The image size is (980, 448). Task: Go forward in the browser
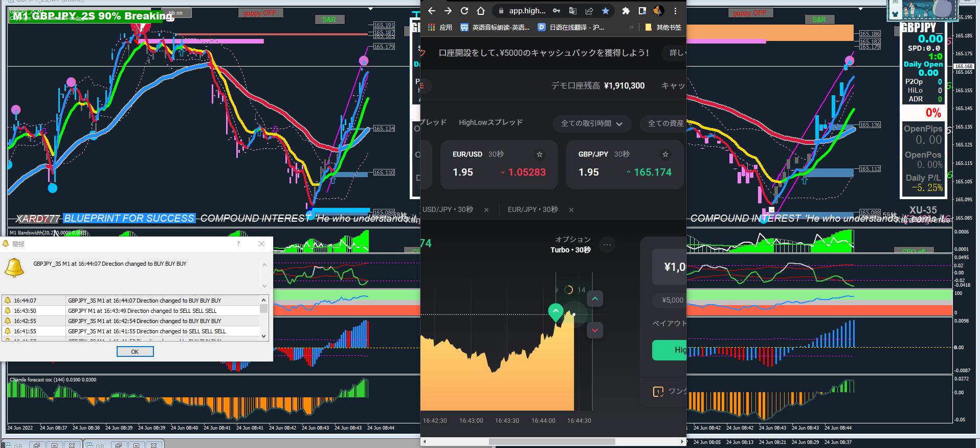tap(448, 11)
